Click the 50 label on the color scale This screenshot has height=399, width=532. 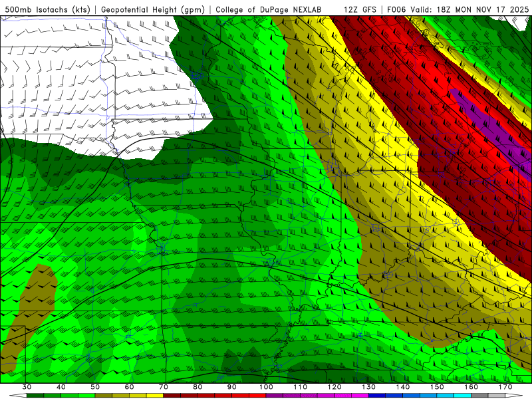(95, 387)
